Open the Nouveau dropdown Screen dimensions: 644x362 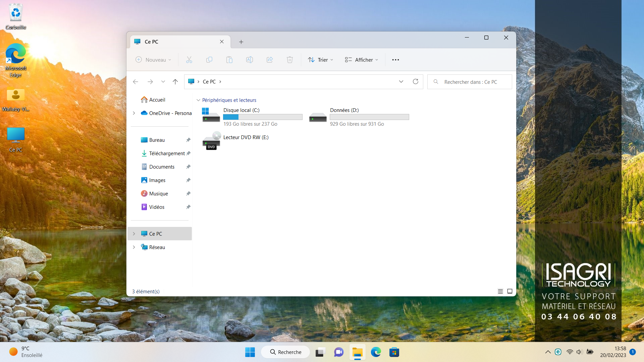tap(154, 60)
